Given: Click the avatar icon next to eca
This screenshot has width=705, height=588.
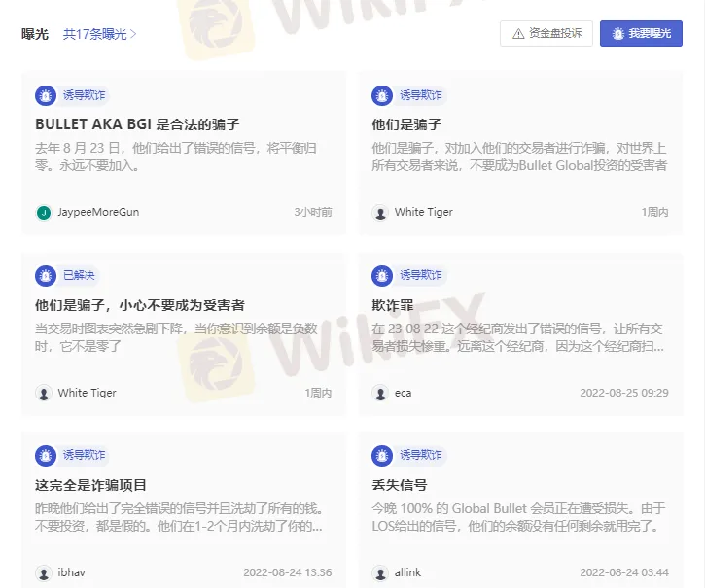Looking at the screenshot, I should 380,393.
